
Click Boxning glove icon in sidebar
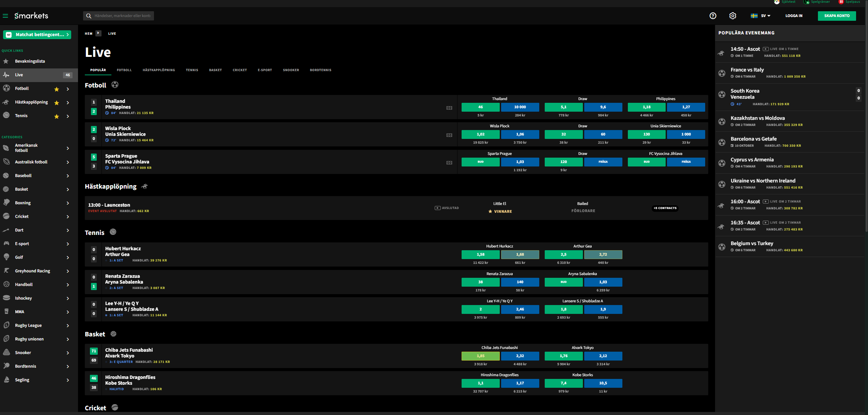click(6, 203)
